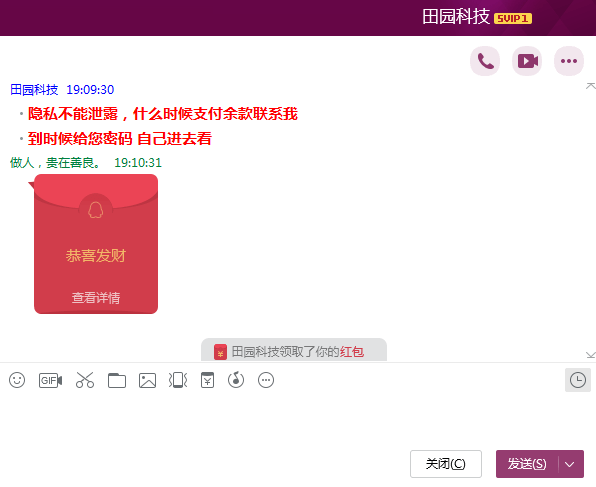The width and height of the screenshot is (596, 487).
Task: Click the SVIP1 badge
Action: click(513, 18)
